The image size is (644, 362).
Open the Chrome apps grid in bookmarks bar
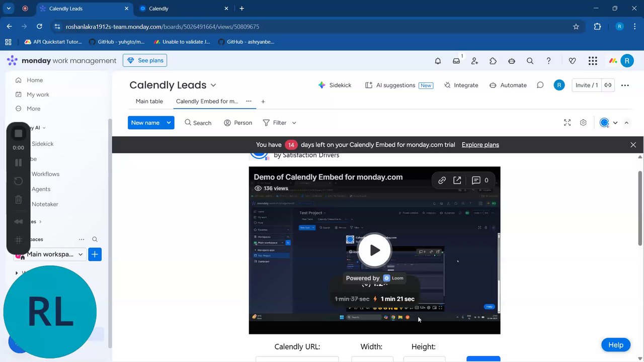[8, 42]
